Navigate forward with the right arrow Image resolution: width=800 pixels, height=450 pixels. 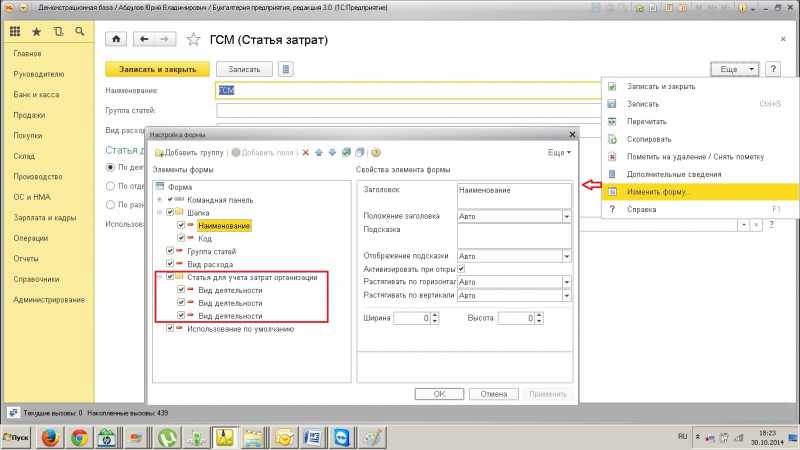[x=165, y=39]
